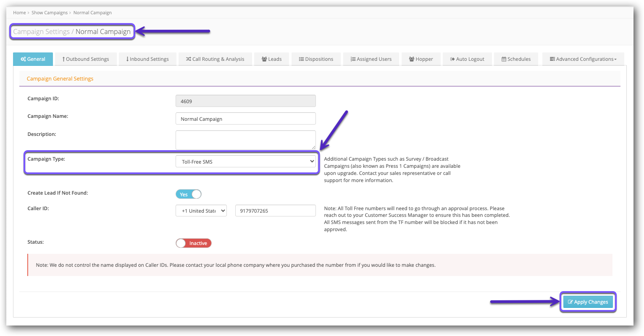Click sign-out icon on Auto Logout
Screen dimensions: 644x336
452,59
